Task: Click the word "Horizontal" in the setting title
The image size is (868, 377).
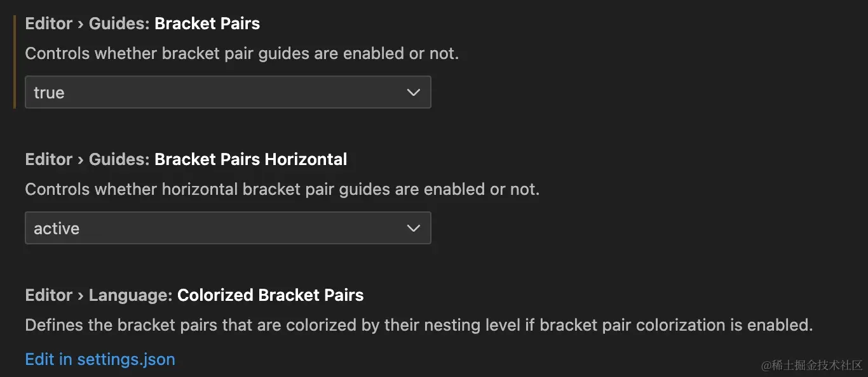Action: point(306,159)
